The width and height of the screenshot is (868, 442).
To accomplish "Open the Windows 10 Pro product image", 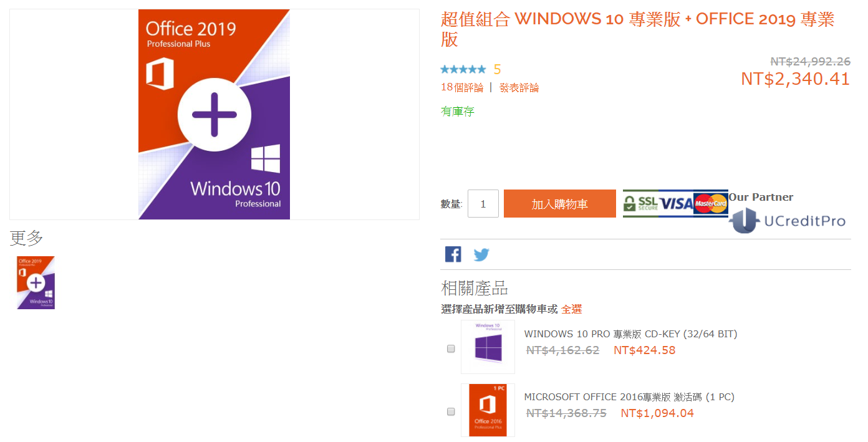I will tap(488, 347).
